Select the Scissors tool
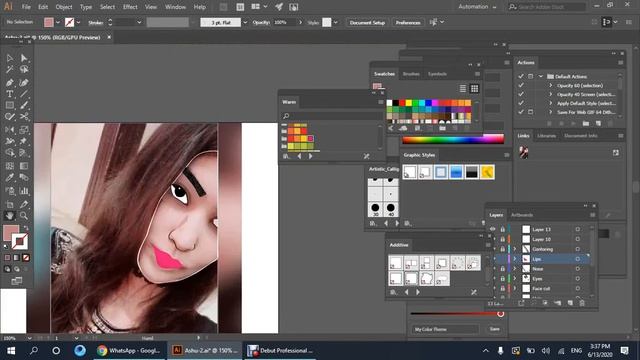Viewport: 640px width, 360px height. click(x=24, y=117)
